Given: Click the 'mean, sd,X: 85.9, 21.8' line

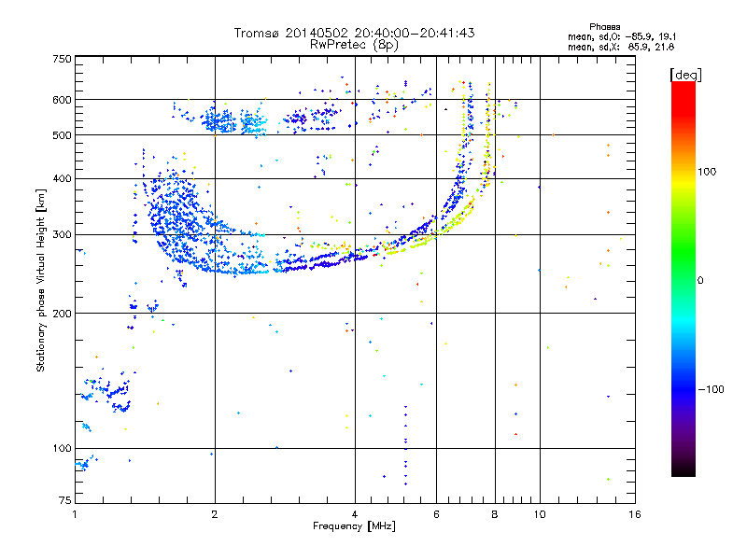Looking at the screenshot, I should click(621, 47).
